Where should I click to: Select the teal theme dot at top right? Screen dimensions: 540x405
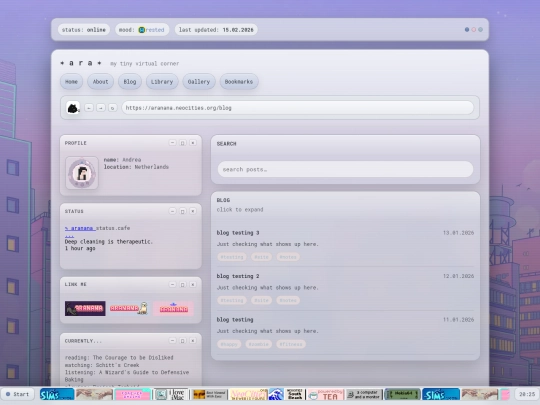click(x=480, y=30)
